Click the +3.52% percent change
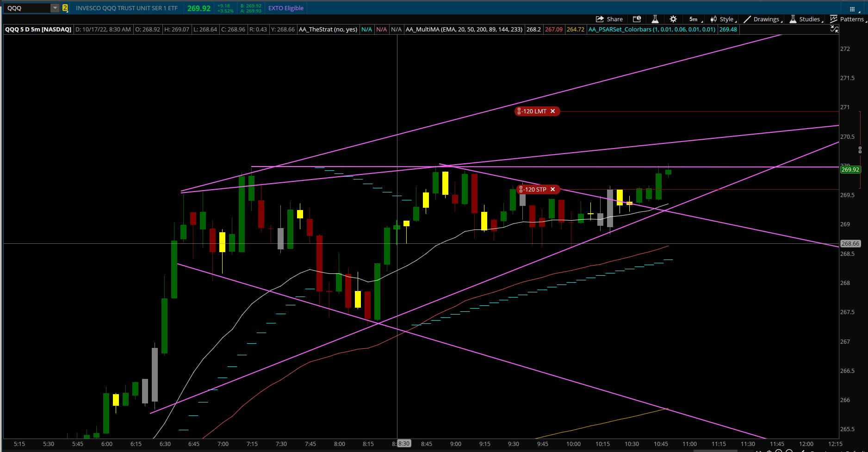Image resolution: width=868 pixels, height=452 pixels. (x=226, y=11)
